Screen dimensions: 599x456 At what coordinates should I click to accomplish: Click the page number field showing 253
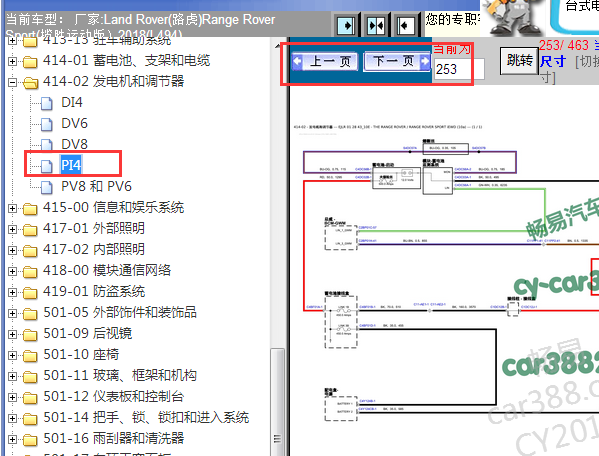[460, 69]
